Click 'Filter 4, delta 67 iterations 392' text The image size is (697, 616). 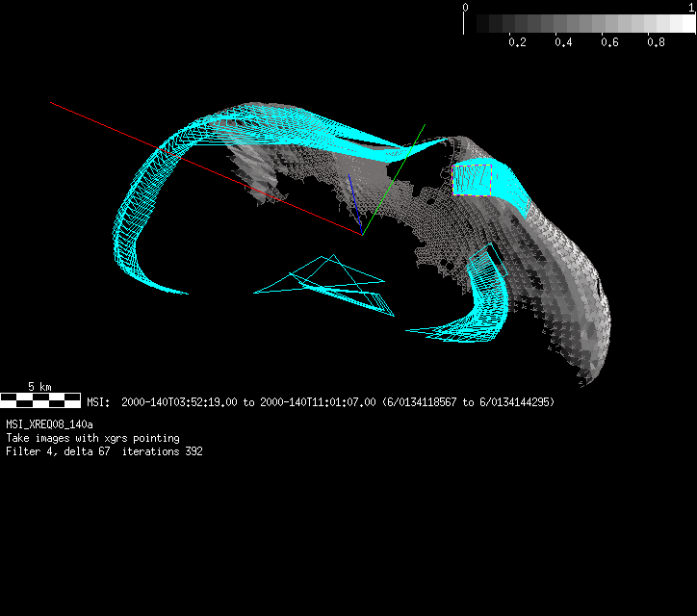pos(105,451)
